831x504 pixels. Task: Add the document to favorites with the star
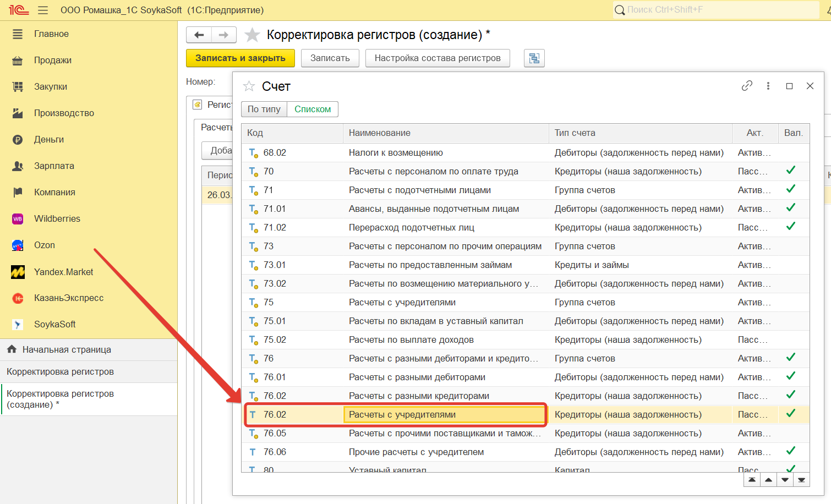point(252,35)
